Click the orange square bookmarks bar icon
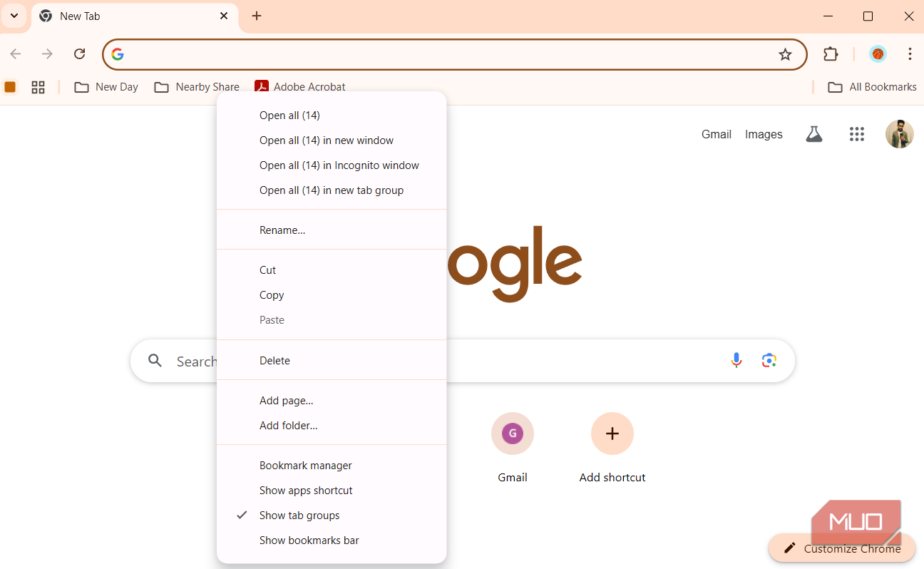 coord(10,87)
